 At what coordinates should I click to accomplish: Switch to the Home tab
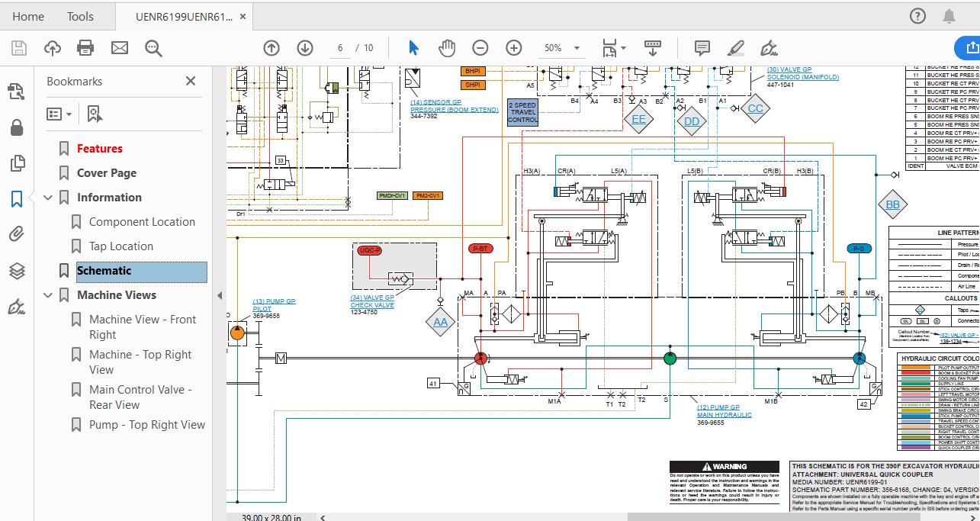click(x=28, y=16)
